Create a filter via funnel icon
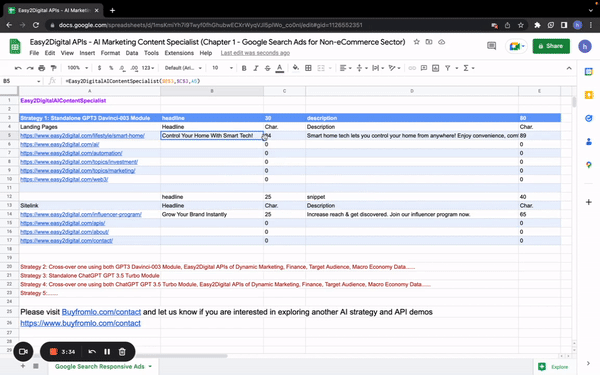Screen dimensions: 600x375 (x=447, y=68)
